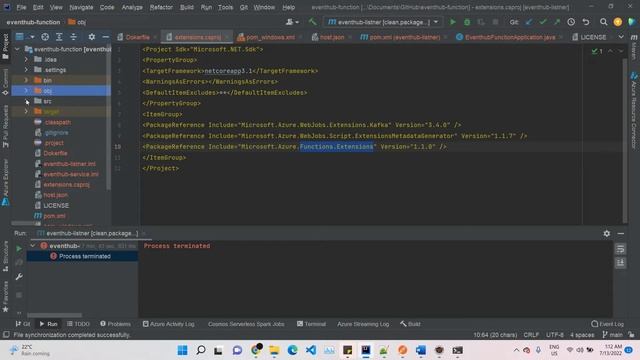Screen dimensions: 640x360
Task: Open the Problems tool window
Action: (x=116, y=324)
